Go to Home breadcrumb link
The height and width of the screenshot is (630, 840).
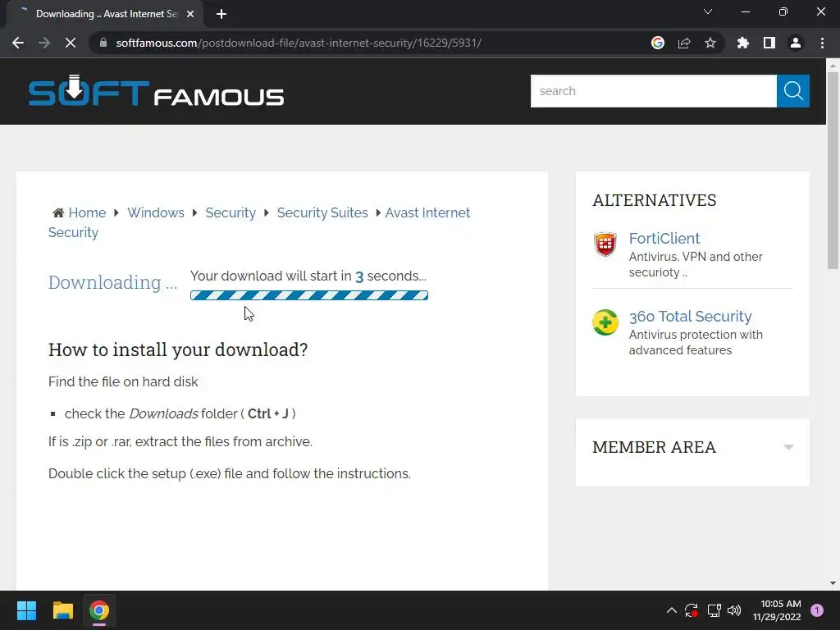87,212
